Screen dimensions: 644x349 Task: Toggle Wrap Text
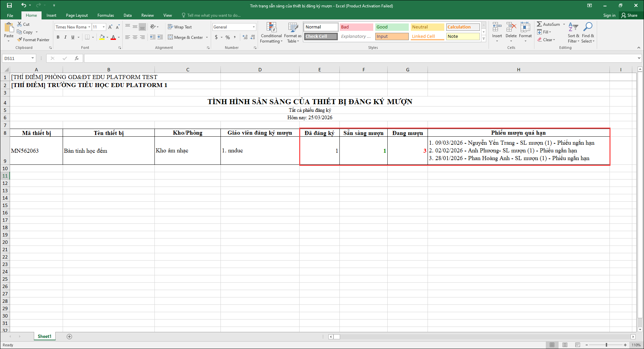180,27
